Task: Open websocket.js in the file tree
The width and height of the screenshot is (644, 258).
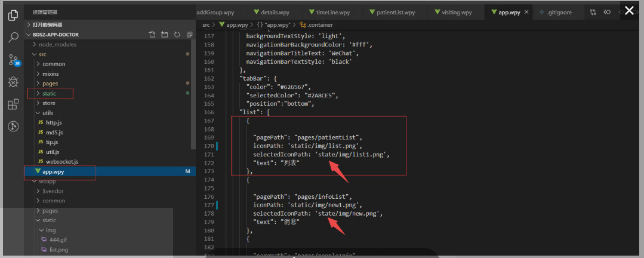Action: pyautogui.click(x=62, y=161)
